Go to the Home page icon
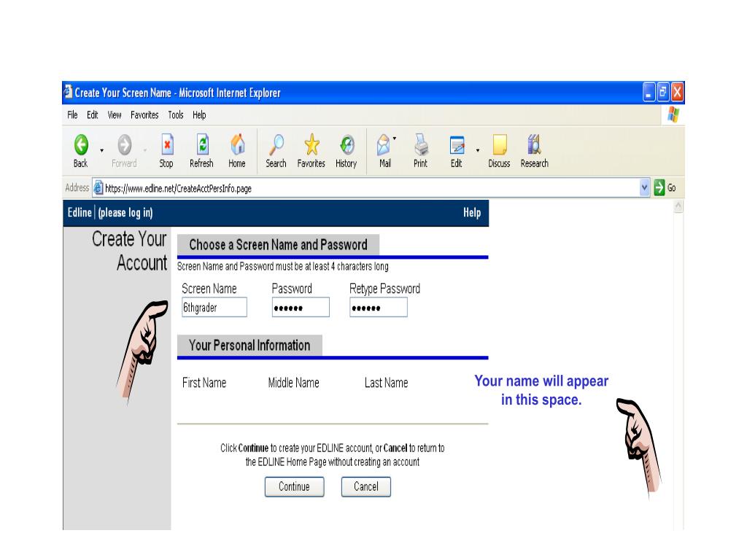Viewport: 747px width, 560px height. pos(237,150)
